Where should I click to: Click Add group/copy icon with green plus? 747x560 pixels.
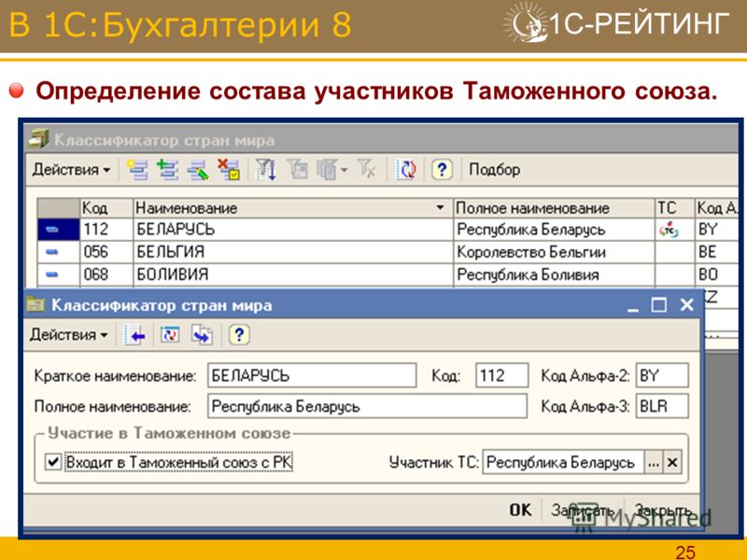(x=167, y=170)
